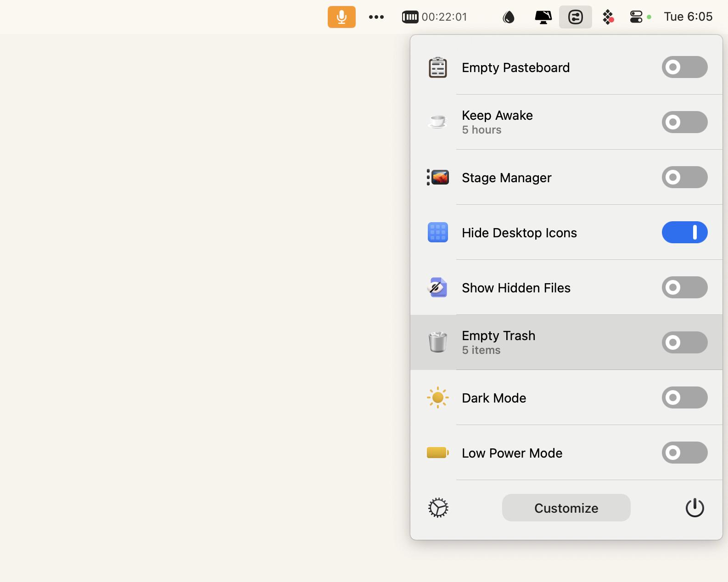Turn on the Stage Manager switch
The height and width of the screenshot is (582, 728).
pos(684,177)
